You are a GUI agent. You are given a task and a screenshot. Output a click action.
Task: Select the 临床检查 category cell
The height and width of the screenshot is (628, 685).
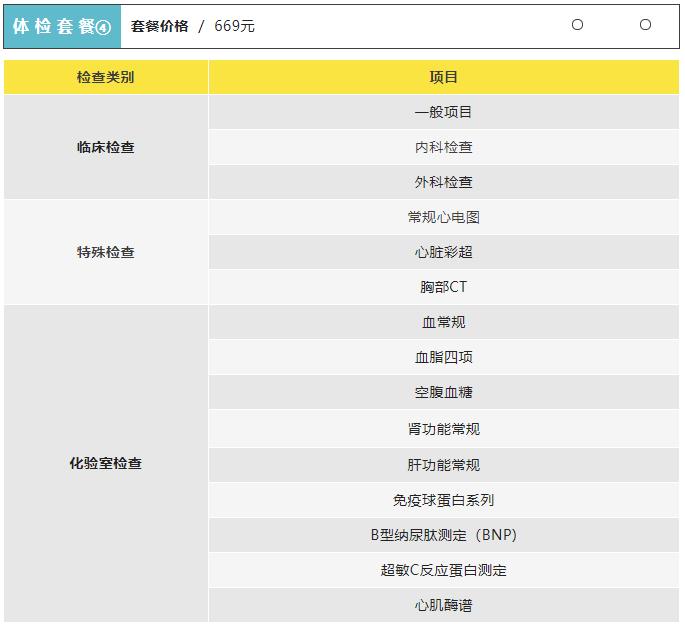105,147
